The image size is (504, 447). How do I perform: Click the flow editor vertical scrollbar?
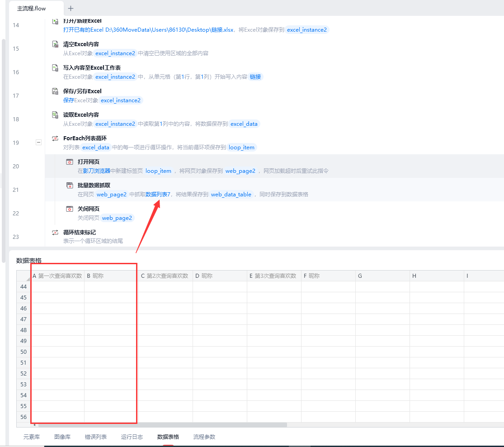pos(4,151)
